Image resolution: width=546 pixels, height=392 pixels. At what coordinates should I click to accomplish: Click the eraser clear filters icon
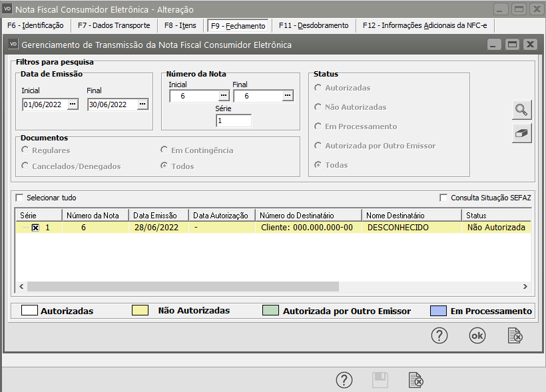tap(522, 133)
